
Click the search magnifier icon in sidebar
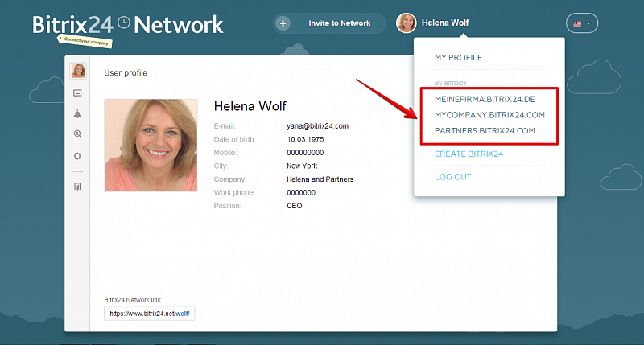(77, 133)
